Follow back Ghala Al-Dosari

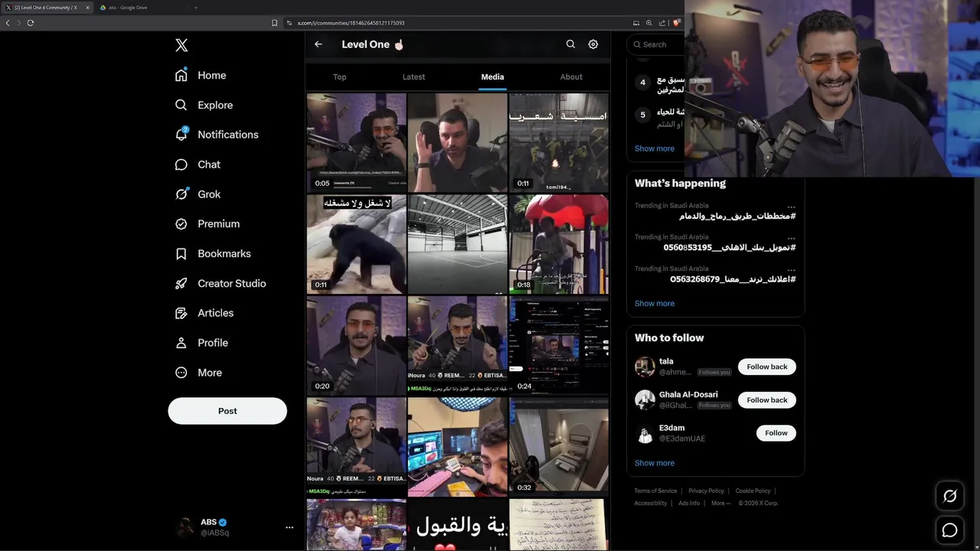[767, 400]
